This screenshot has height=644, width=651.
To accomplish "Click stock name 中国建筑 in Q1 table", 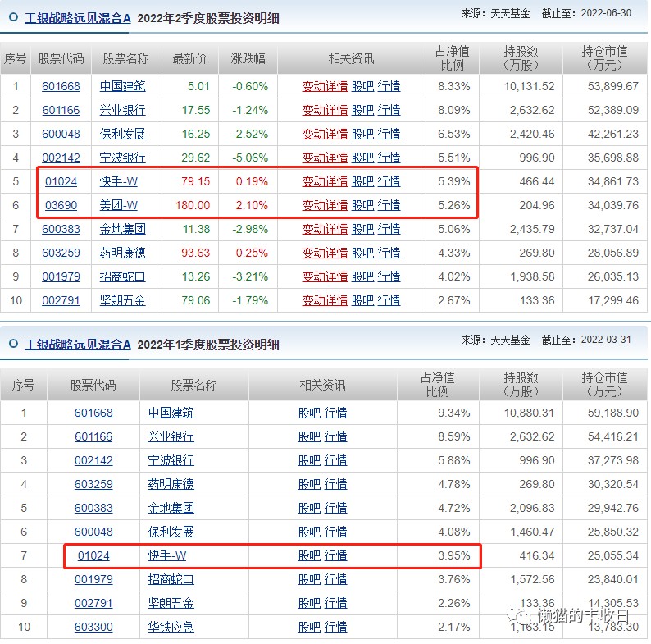I will [x=171, y=413].
